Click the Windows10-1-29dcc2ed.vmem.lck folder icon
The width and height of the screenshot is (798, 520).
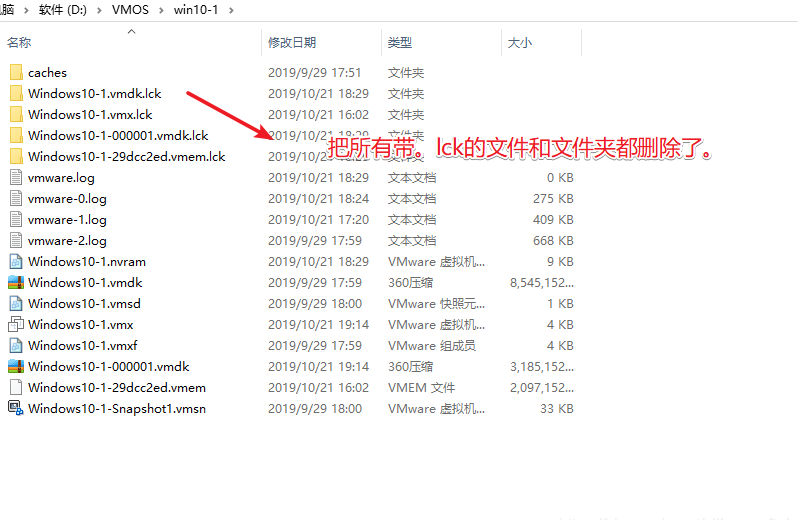pyautogui.click(x=16, y=156)
